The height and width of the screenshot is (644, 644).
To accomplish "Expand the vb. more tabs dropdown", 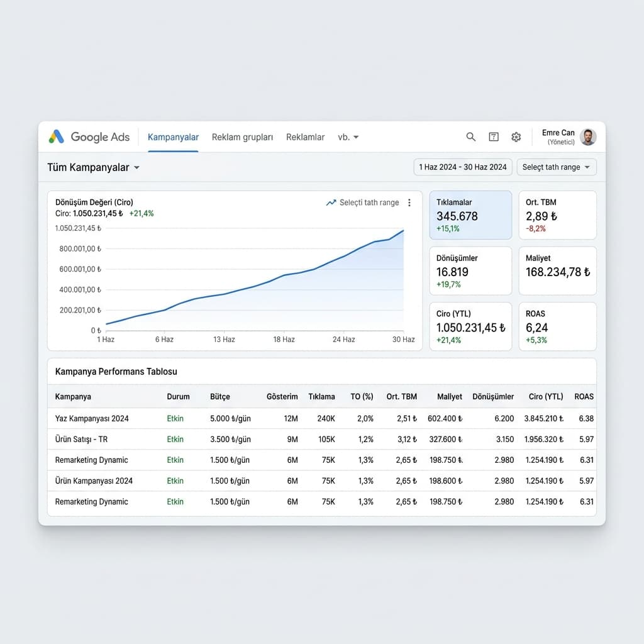I will pyautogui.click(x=348, y=137).
